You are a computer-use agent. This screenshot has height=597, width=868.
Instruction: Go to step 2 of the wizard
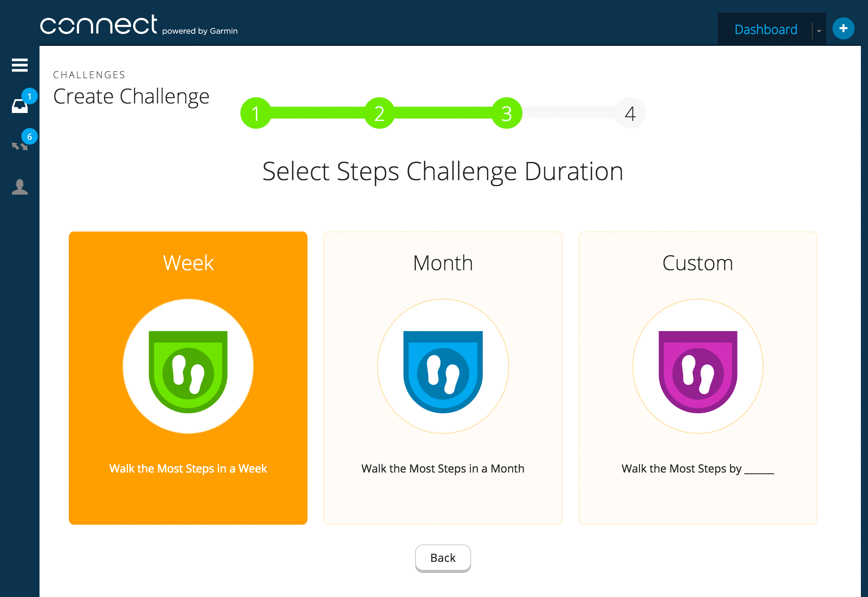[x=379, y=113]
